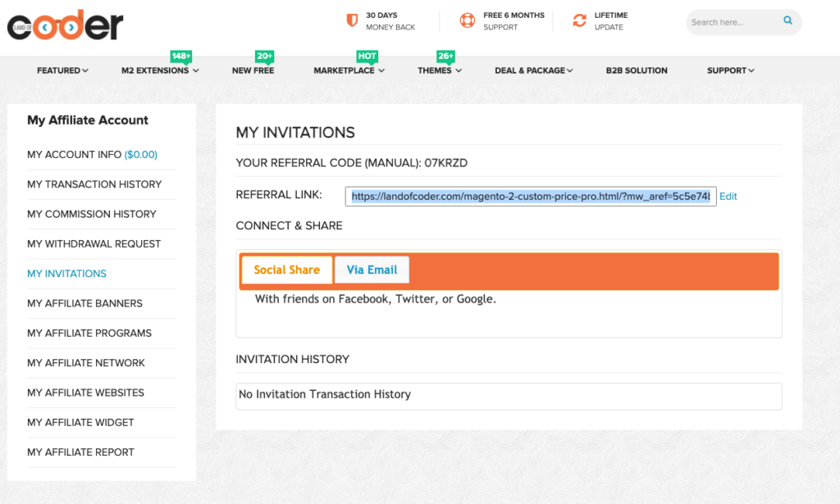The image size is (840, 504).
Task: Select the Social Share tab
Action: coord(286,270)
